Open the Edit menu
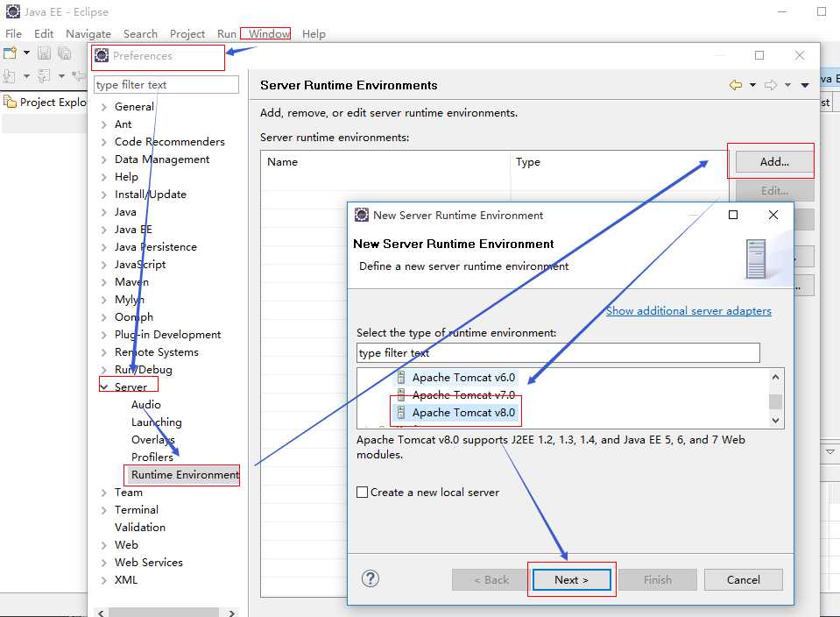840x617 pixels. point(44,34)
